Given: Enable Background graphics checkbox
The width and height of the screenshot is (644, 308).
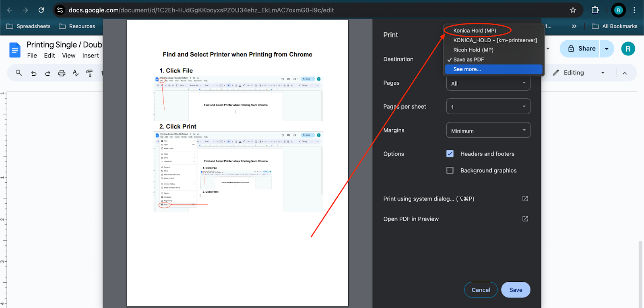Looking at the screenshot, I should tap(450, 170).
